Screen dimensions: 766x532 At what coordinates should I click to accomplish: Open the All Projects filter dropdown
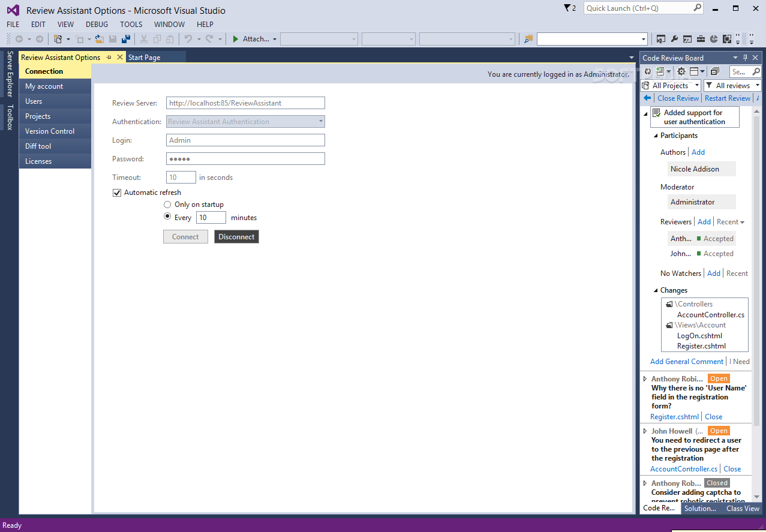coord(697,86)
